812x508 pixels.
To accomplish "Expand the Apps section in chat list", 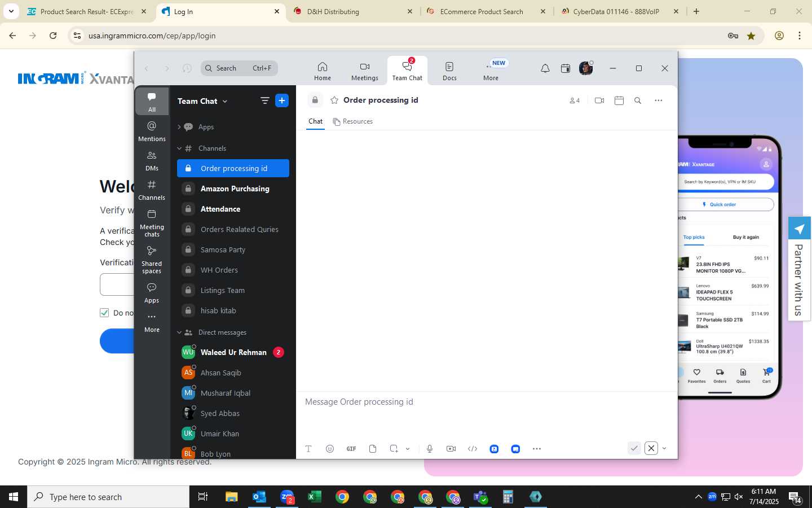I will point(179,127).
